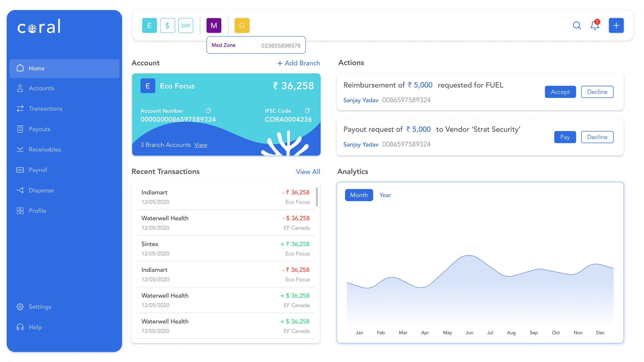
Task: Copy the account number with copy icon
Action: [208, 110]
